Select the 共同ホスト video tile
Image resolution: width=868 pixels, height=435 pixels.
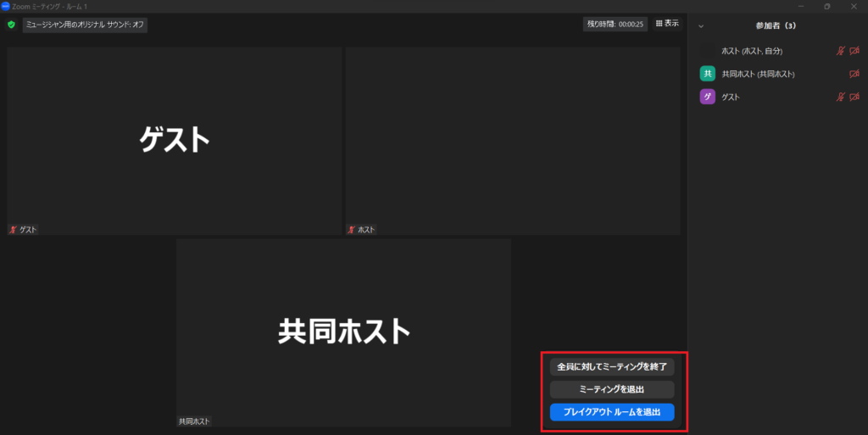(x=343, y=332)
